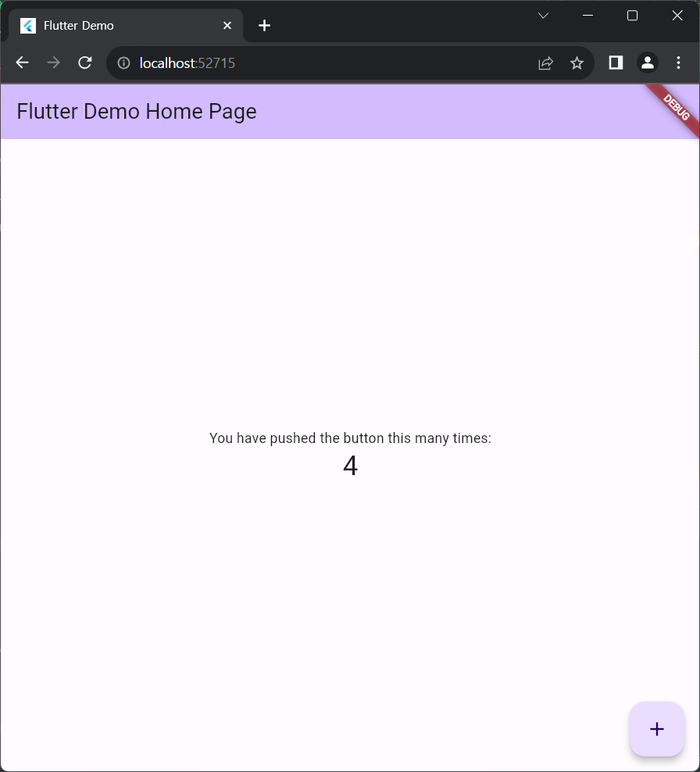Open the side panel icon

(616, 63)
